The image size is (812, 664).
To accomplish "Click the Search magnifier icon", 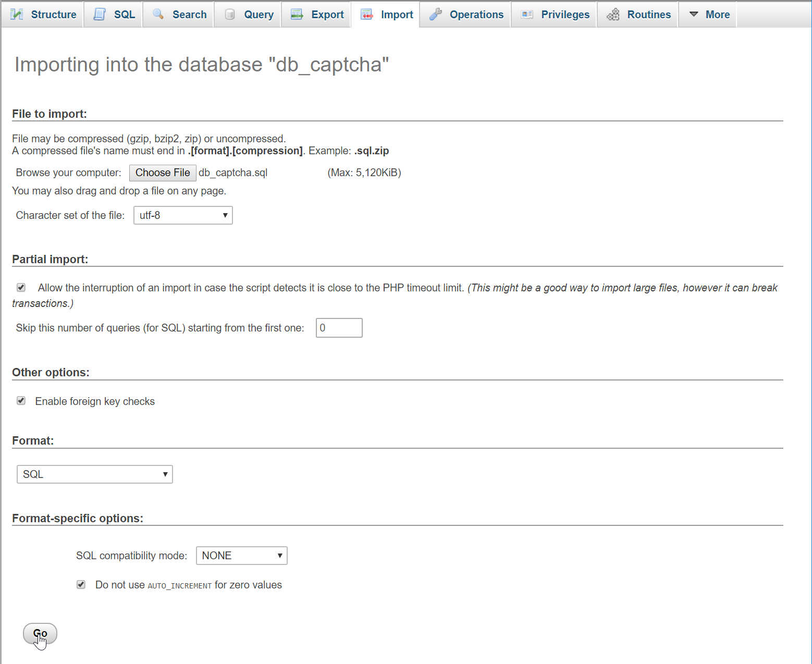I will [x=158, y=14].
